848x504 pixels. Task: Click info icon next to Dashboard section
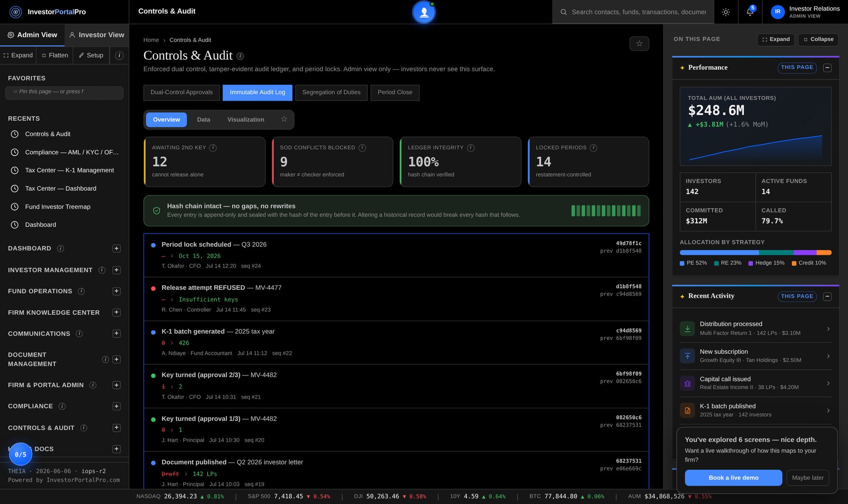pyautogui.click(x=61, y=248)
